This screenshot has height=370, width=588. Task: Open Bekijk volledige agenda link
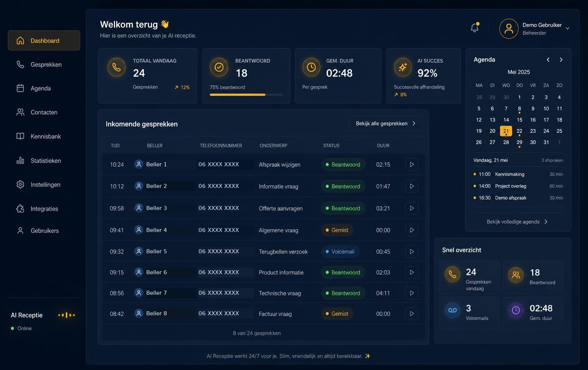tap(517, 222)
